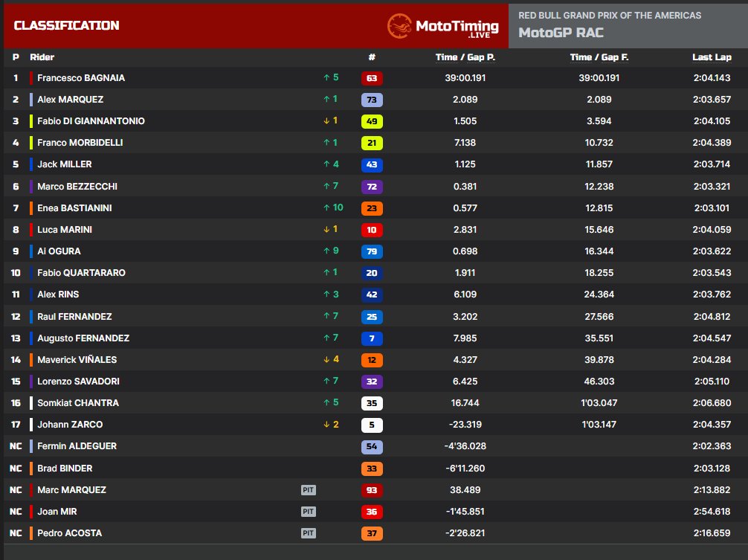Click Savadori's purple 32 badge
Image resolution: width=748 pixels, height=560 pixels.
372,382
